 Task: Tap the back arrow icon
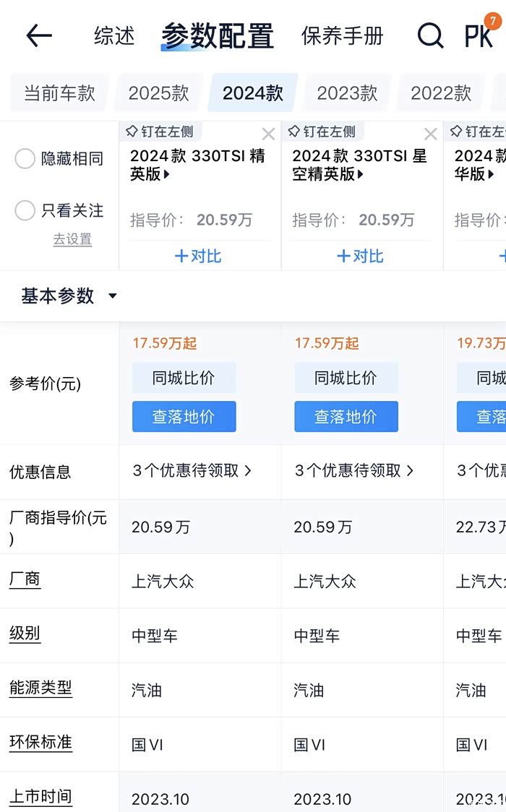click(x=39, y=35)
